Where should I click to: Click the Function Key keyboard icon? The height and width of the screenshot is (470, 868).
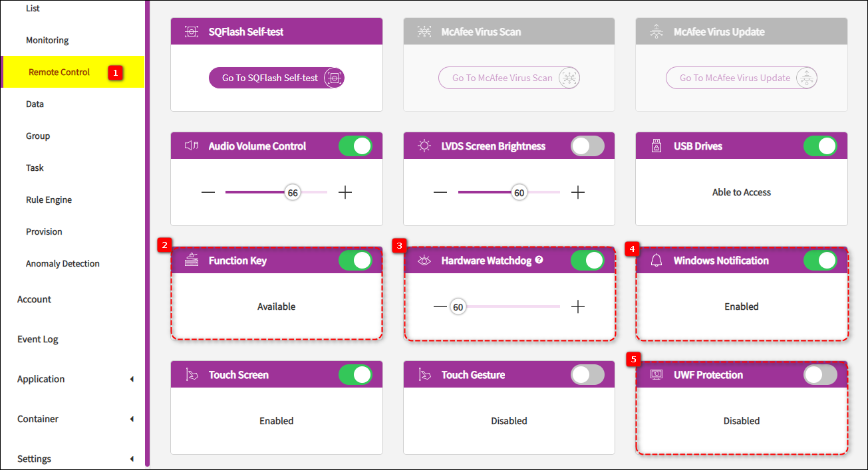192,260
